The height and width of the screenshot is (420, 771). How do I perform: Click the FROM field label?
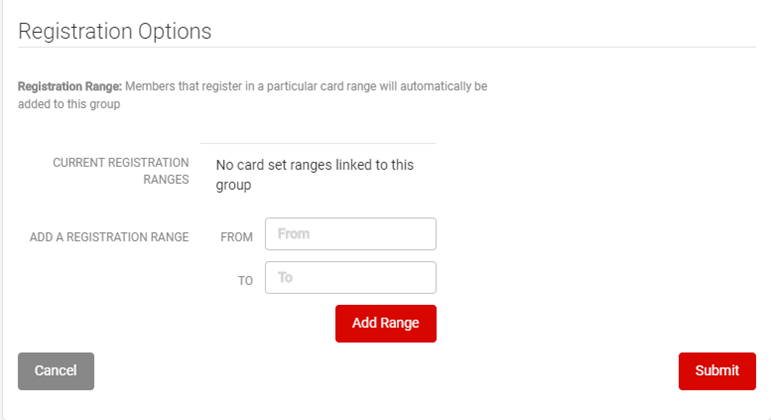237,237
